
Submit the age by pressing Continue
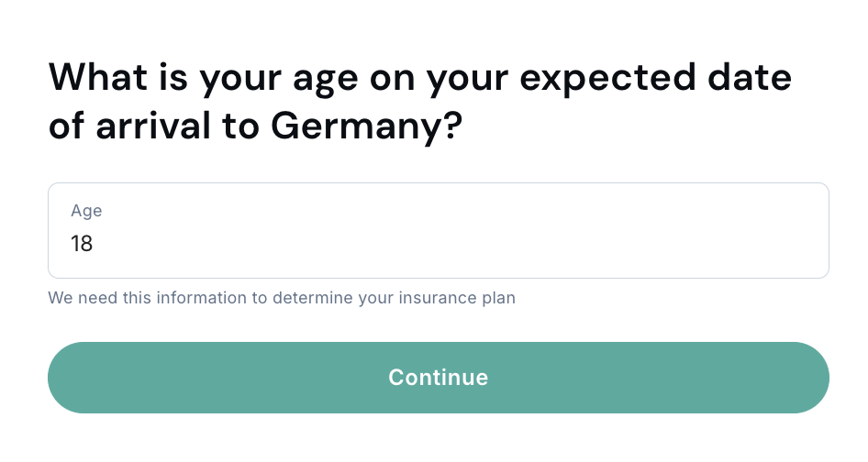(x=438, y=378)
